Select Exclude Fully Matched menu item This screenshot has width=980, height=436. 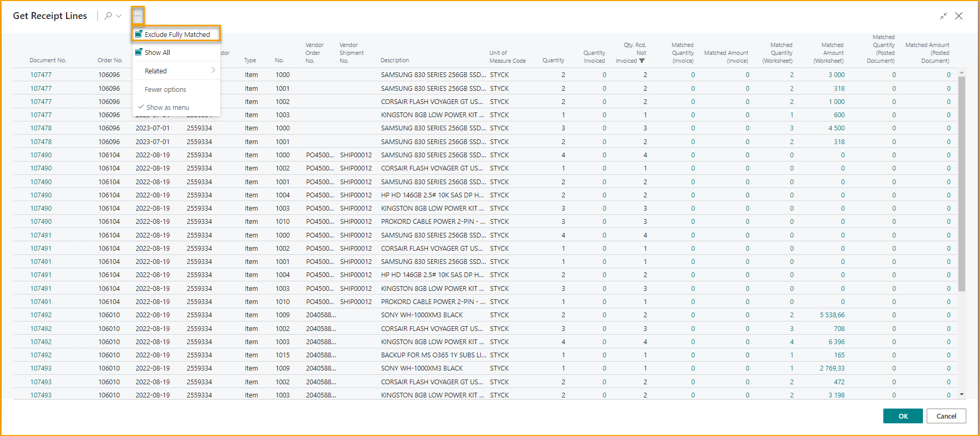tap(176, 34)
